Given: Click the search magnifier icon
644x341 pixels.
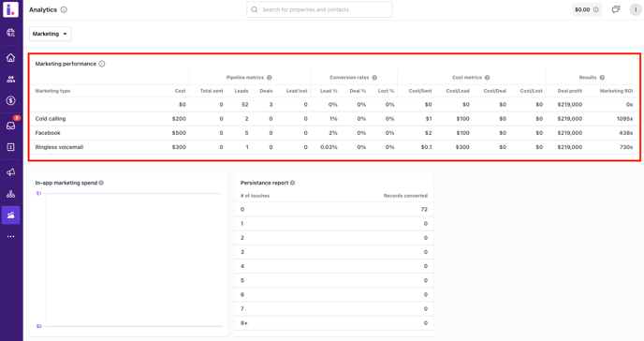Looking at the screenshot, I should (x=255, y=9).
